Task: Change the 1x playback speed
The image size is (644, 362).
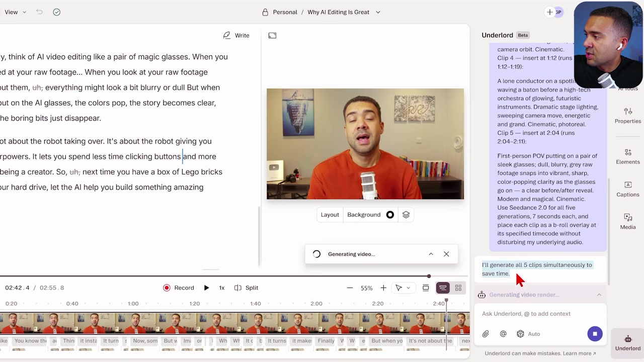Action: point(222,288)
